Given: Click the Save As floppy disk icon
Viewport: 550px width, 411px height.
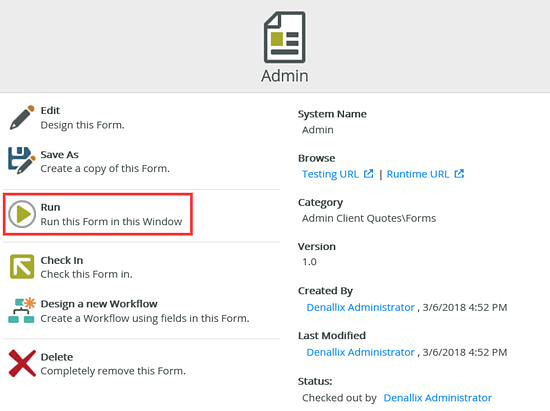Looking at the screenshot, I should tap(22, 161).
